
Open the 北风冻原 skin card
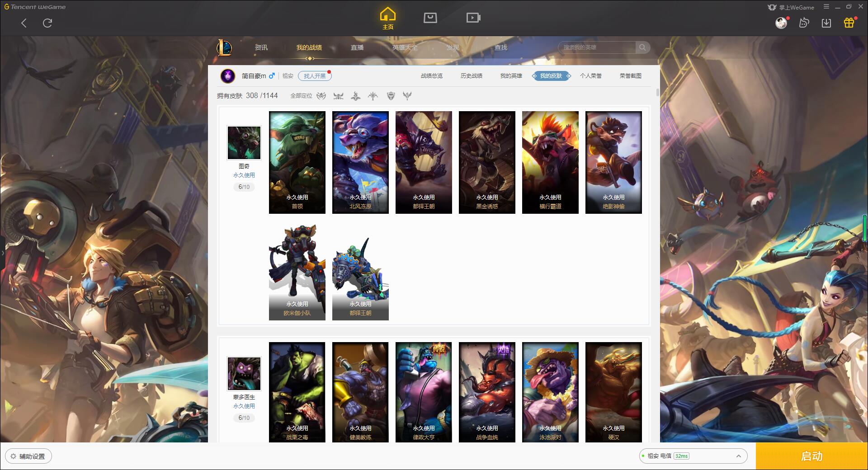(x=360, y=162)
